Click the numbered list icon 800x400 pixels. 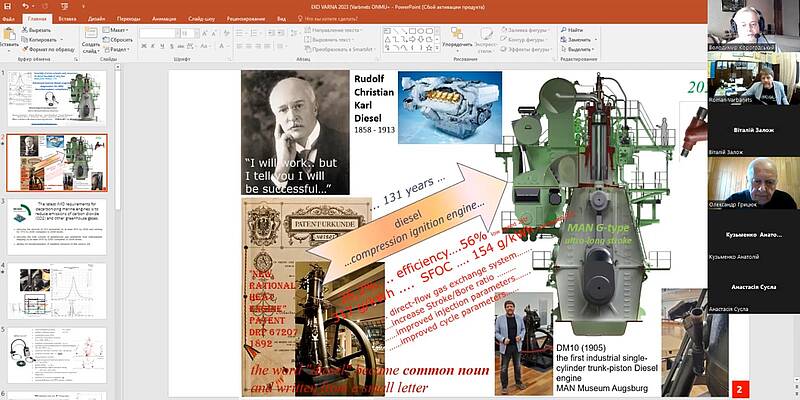[255, 34]
